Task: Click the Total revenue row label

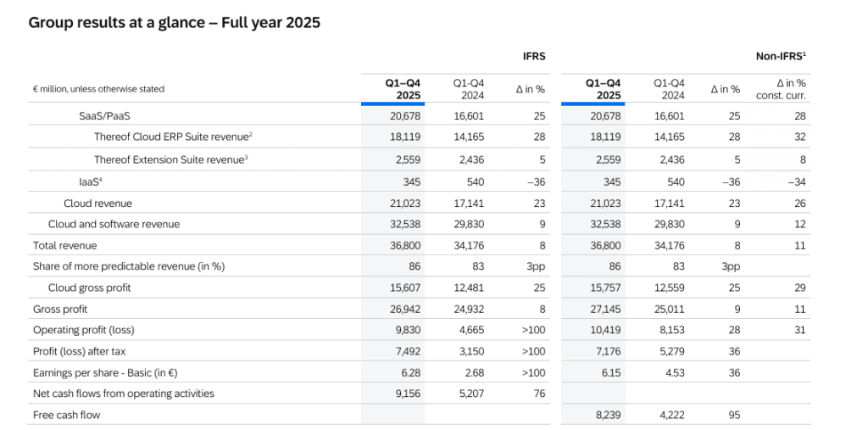Action: point(64,246)
